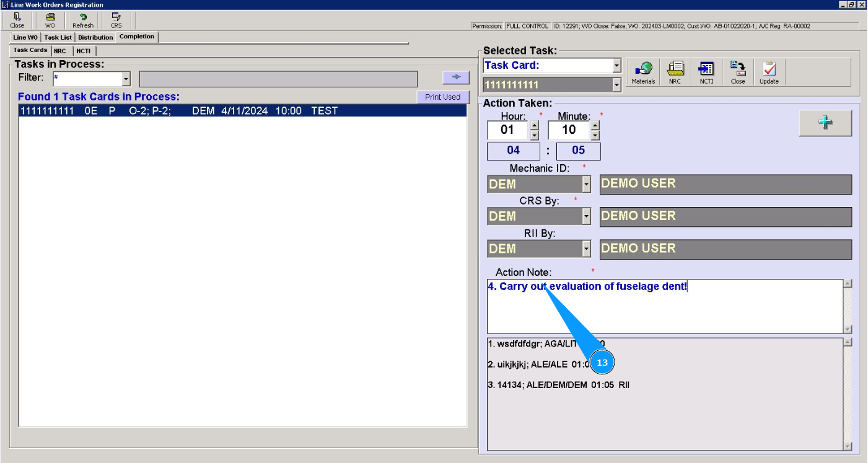
Task: Expand the CRS By dropdown
Action: (x=586, y=216)
